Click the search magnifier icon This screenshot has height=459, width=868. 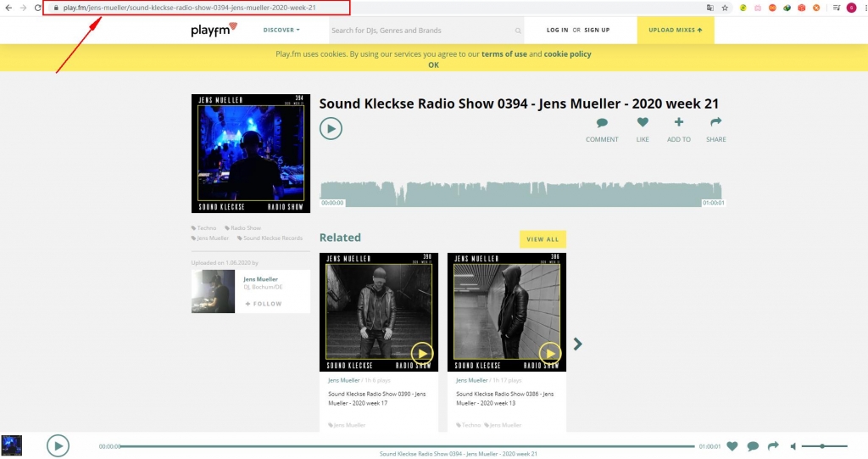[518, 31]
